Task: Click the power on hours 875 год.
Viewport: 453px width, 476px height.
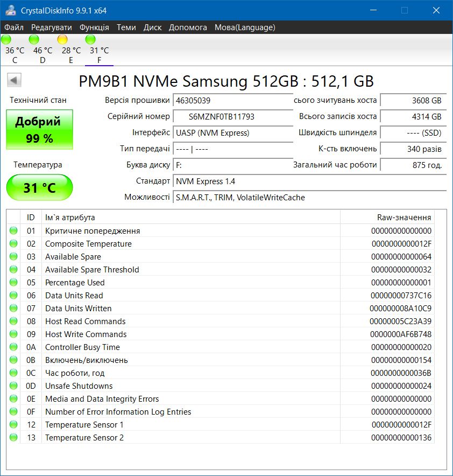Action: [413, 165]
